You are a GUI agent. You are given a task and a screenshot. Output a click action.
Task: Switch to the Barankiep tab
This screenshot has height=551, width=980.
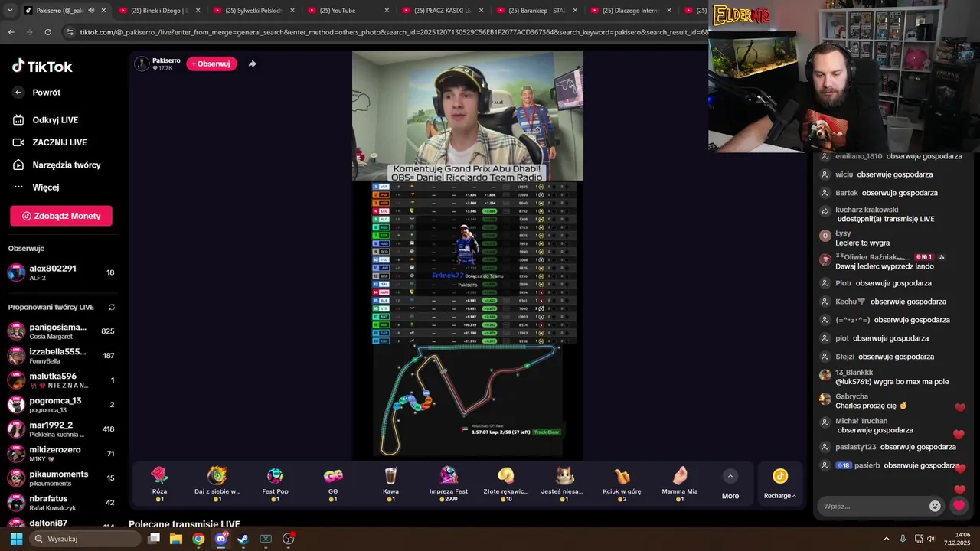(536, 11)
